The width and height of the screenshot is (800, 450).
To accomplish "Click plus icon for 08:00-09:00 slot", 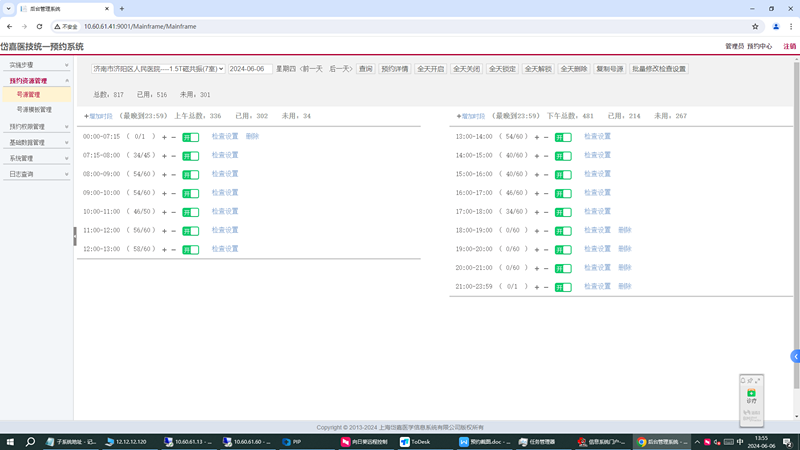I will coord(164,174).
